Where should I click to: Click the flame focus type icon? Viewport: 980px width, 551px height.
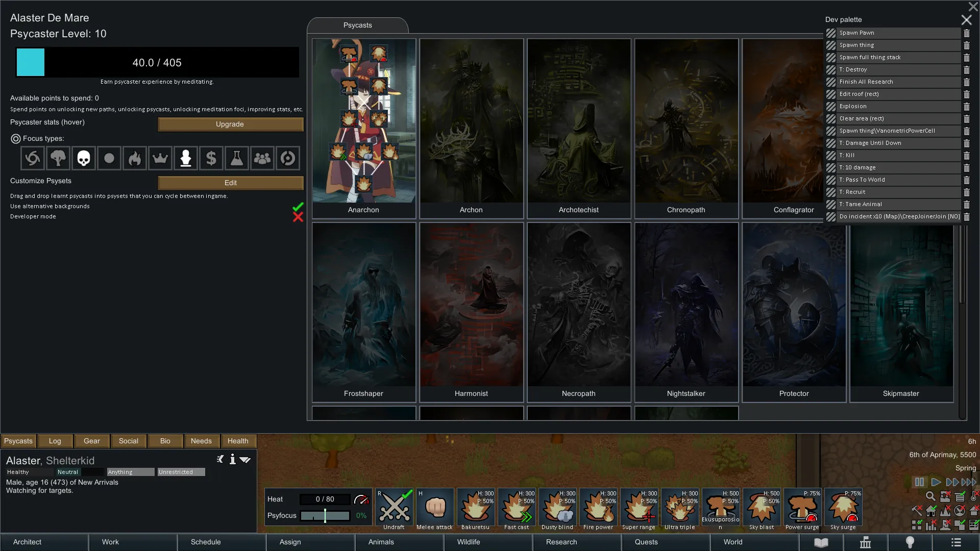click(x=135, y=158)
